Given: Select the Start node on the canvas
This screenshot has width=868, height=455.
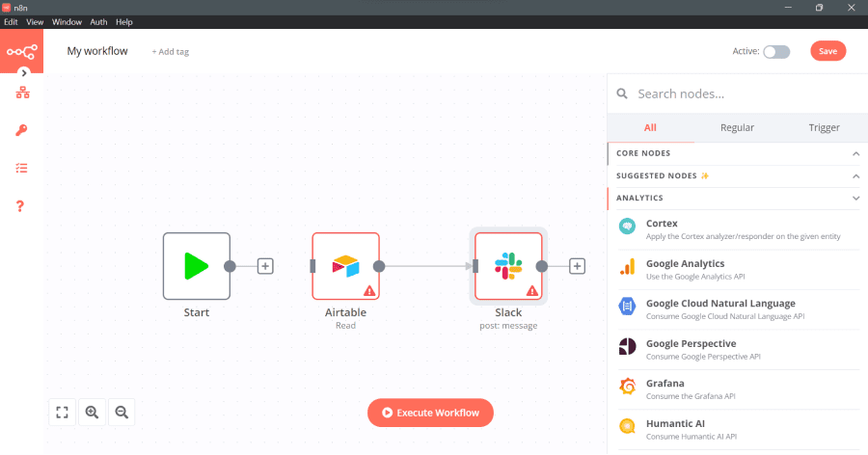Looking at the screenshot, I should tap(197, 266).
